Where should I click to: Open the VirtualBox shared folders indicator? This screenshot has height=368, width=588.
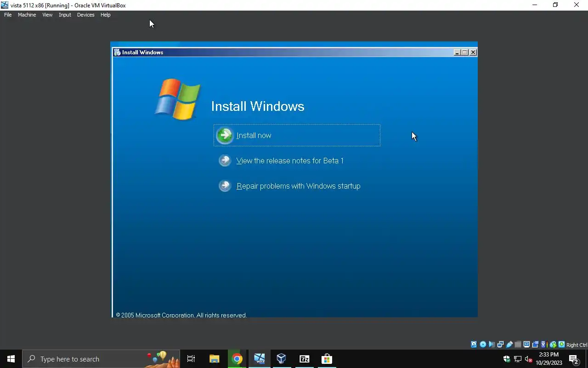518,345
